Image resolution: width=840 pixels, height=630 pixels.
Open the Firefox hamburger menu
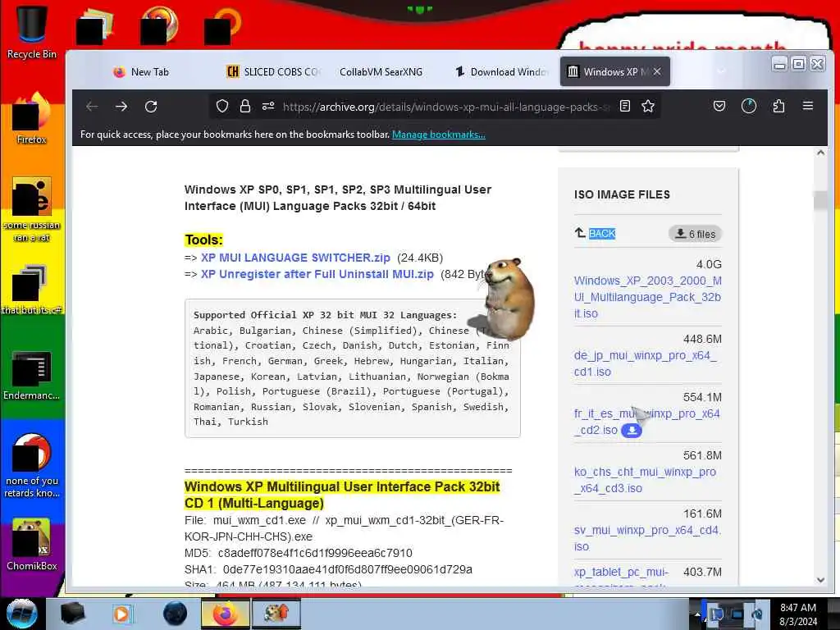point(808,106)
